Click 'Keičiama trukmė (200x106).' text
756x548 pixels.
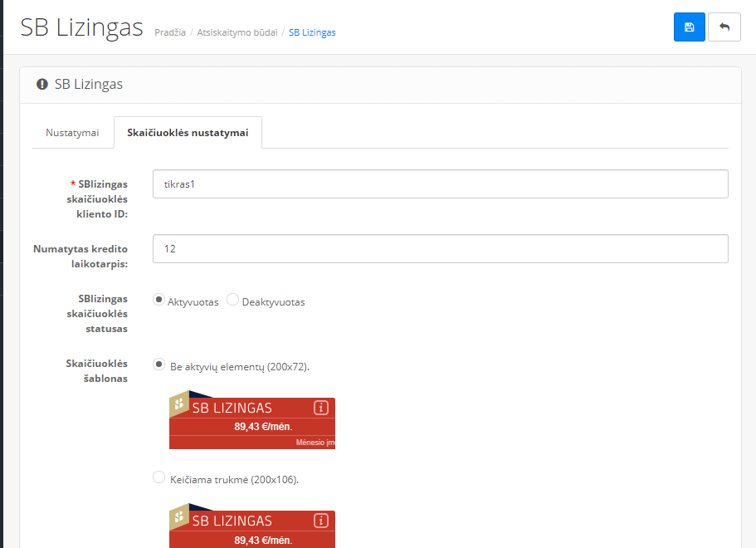coord(234,480)
